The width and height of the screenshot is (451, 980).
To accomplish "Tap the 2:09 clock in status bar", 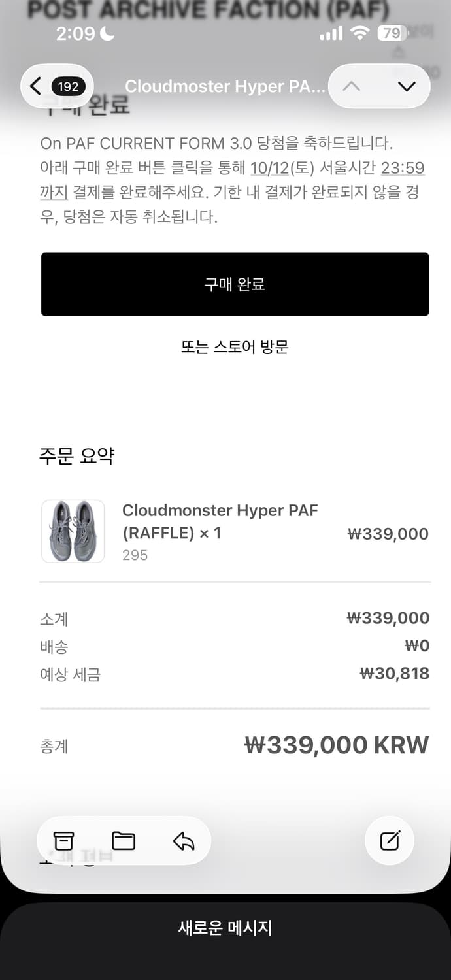I will pyautogui.click(x=76, y=33).
